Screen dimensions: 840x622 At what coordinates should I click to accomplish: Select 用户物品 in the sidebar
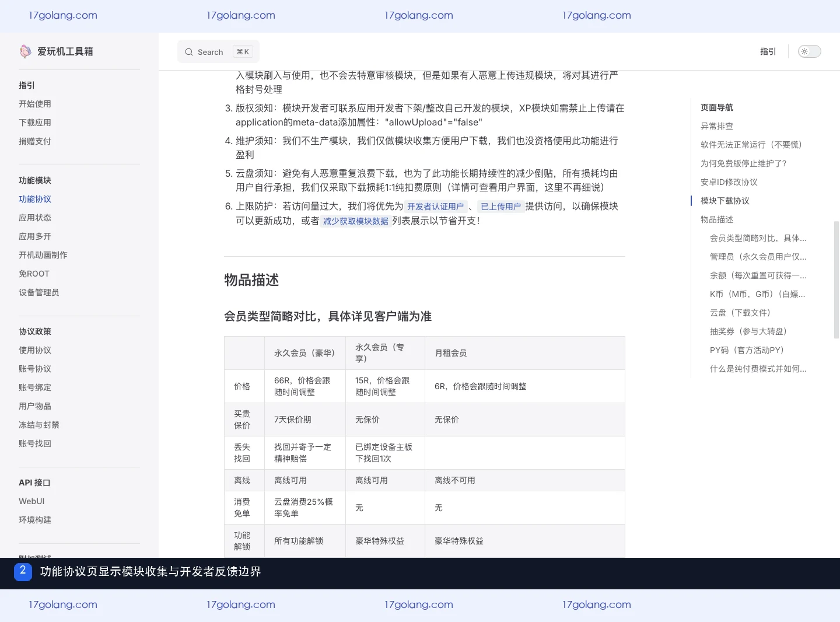(35, 406)
